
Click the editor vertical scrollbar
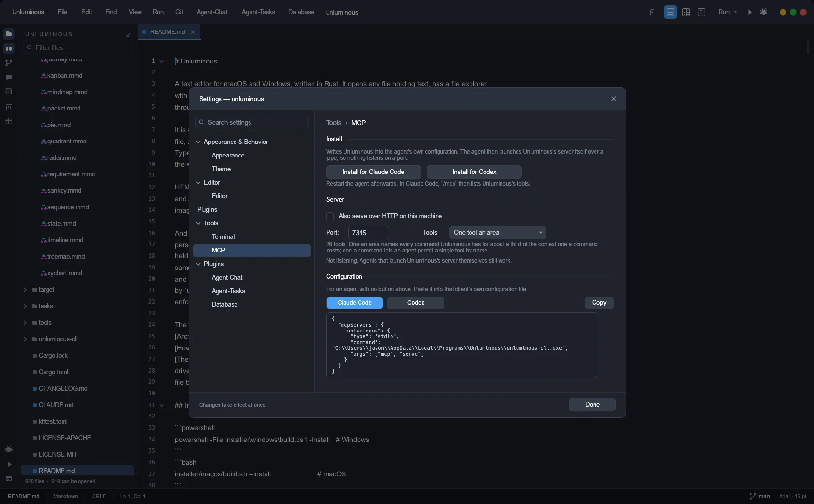(x=808, y=47)
